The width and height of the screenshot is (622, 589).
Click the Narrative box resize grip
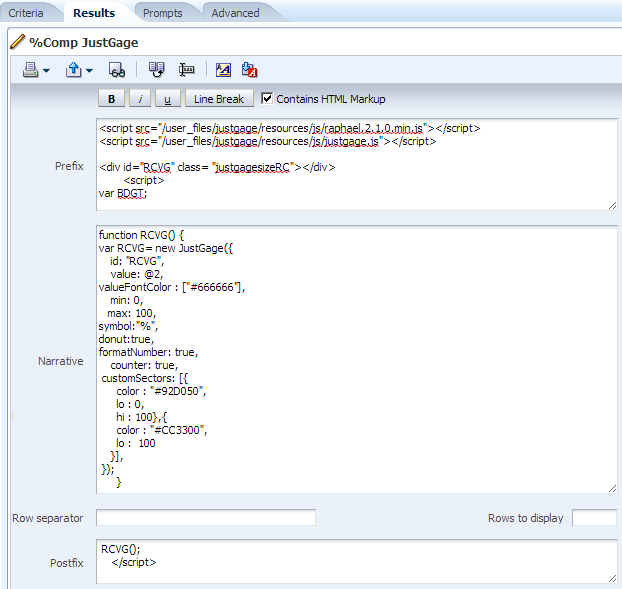(x=612, y=489)
